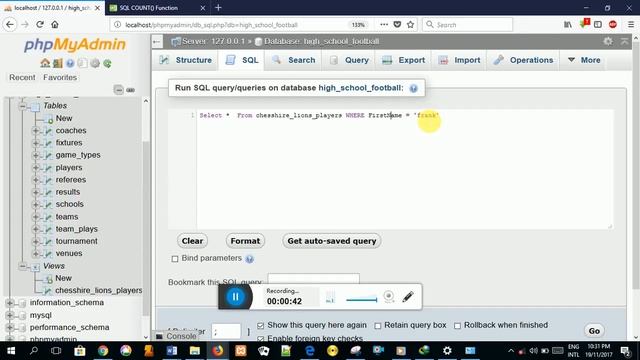Expand the mysql database node
Viewport: 640px width, 360px height.
pos(10,315)
